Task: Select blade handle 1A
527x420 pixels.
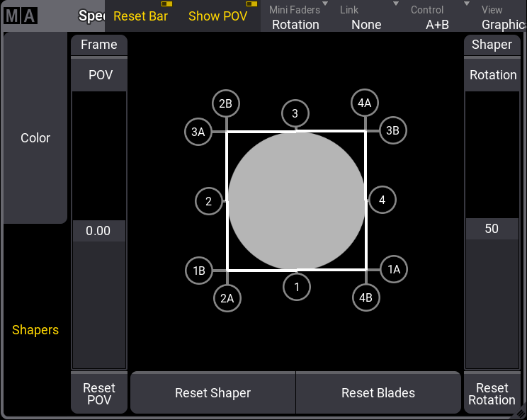Action: click(x=394, y=269)
